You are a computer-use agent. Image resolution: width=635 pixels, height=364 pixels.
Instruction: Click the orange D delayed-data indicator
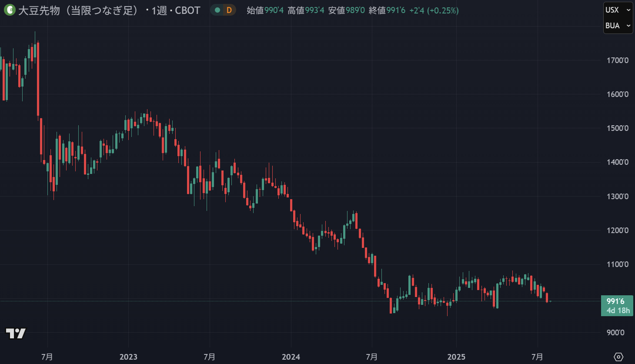[229, 10]
